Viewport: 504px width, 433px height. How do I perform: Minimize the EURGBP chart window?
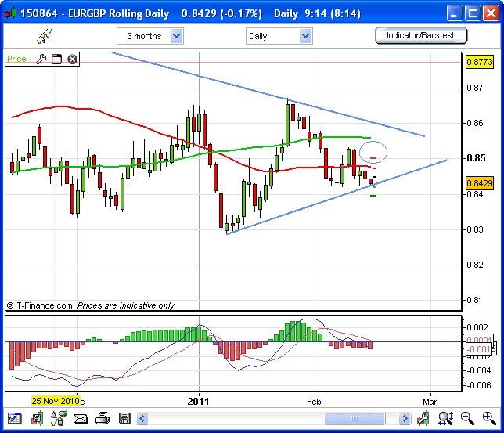455,13
